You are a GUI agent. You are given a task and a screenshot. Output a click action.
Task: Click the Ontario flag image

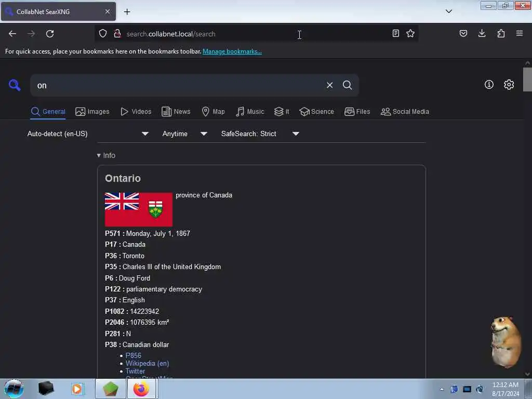(138, 209)
